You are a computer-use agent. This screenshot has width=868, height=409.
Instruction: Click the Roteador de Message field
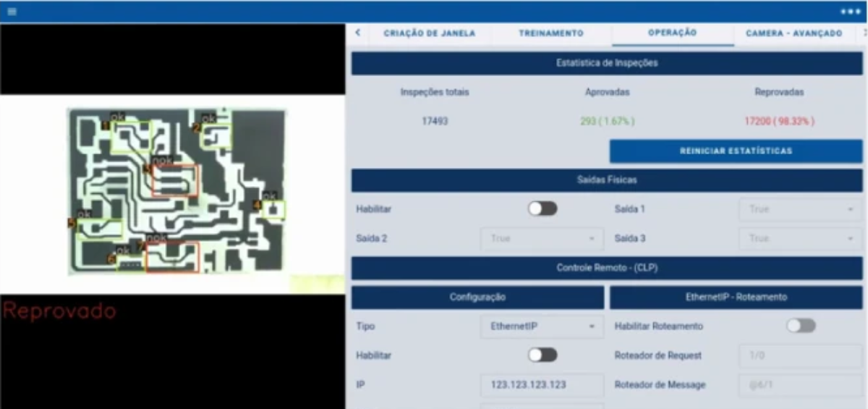800,384
